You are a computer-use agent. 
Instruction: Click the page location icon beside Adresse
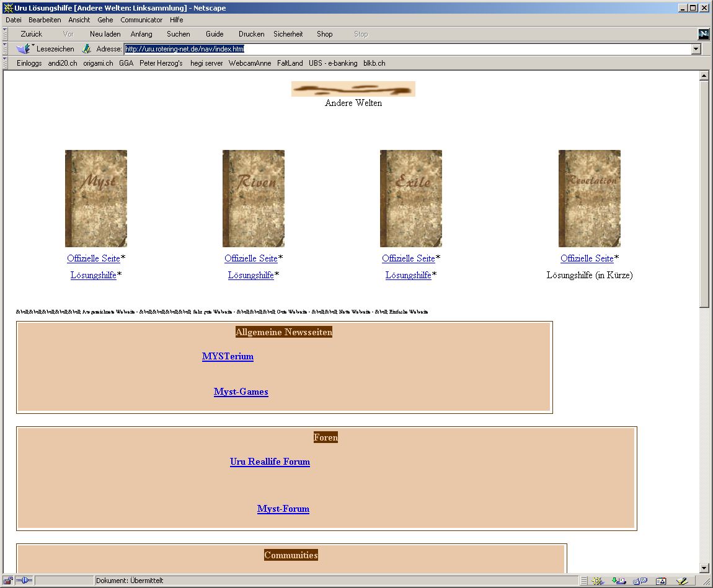[87, 49]
